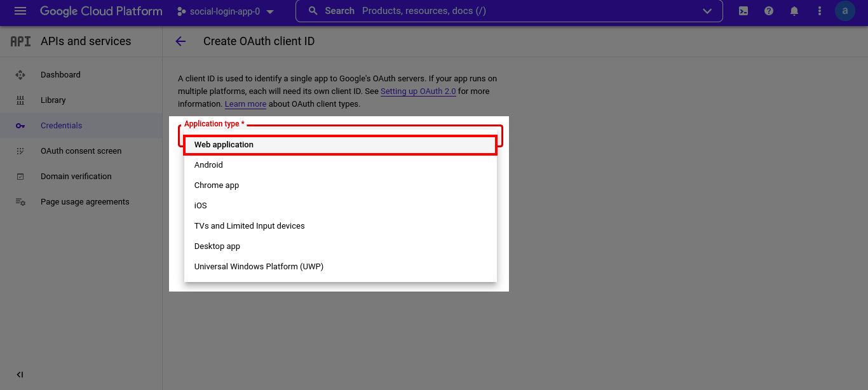Collapse the sidebar with the arrow icon
The width and height of the screenshot is (868, 390).
point(20,375)
